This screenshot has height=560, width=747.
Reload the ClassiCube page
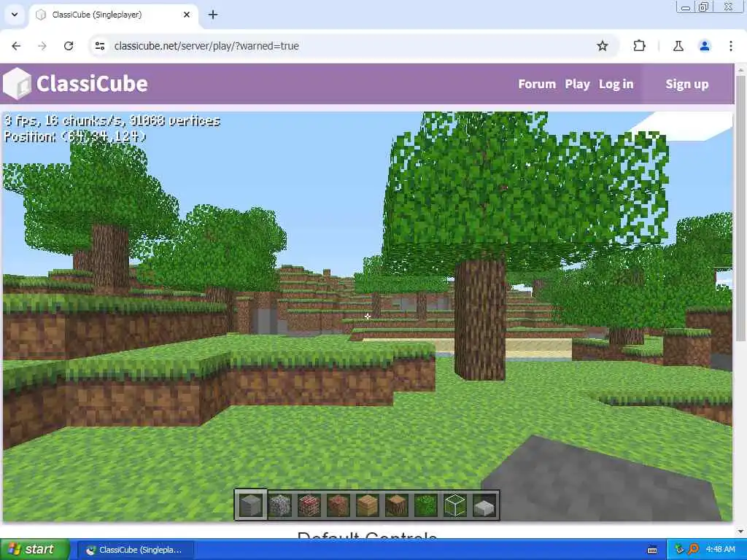point(69,46)
